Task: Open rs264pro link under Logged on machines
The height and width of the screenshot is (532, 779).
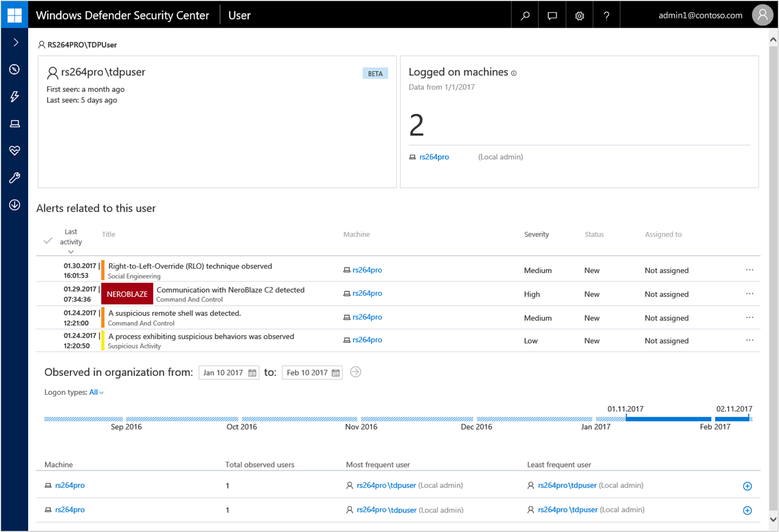Action: (434, 157)
